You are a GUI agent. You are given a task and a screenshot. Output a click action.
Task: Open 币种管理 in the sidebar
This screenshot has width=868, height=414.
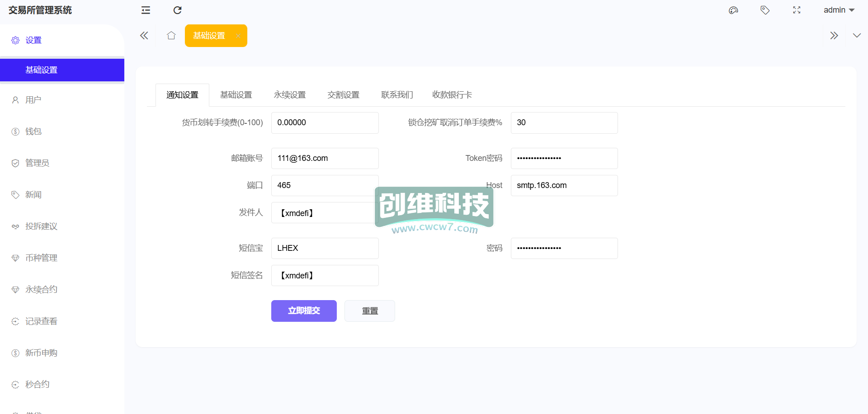(x=41, y=258)
